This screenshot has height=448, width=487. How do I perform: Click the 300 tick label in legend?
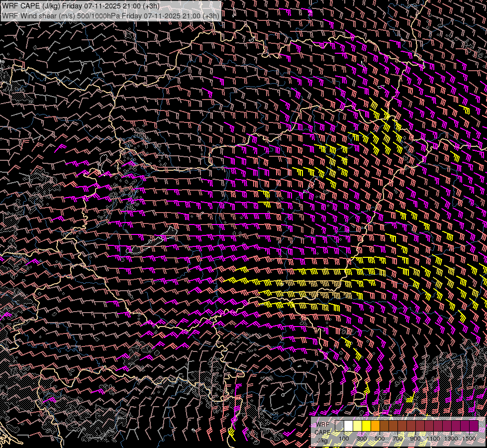point(362,439)
